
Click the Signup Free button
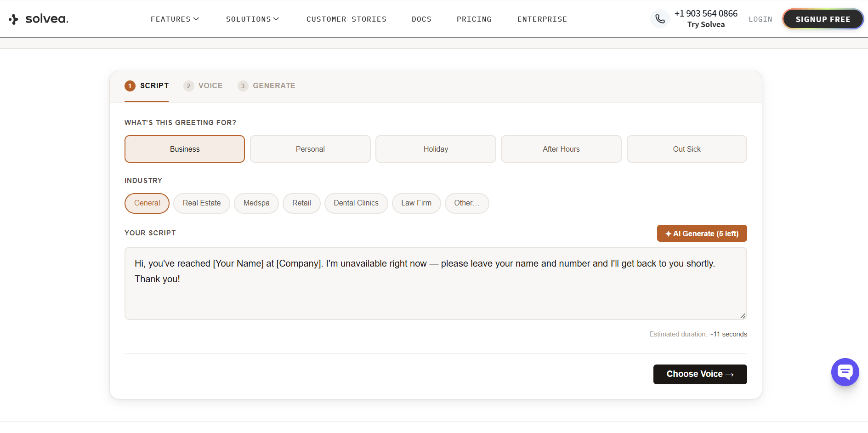(x=823, y=19)
